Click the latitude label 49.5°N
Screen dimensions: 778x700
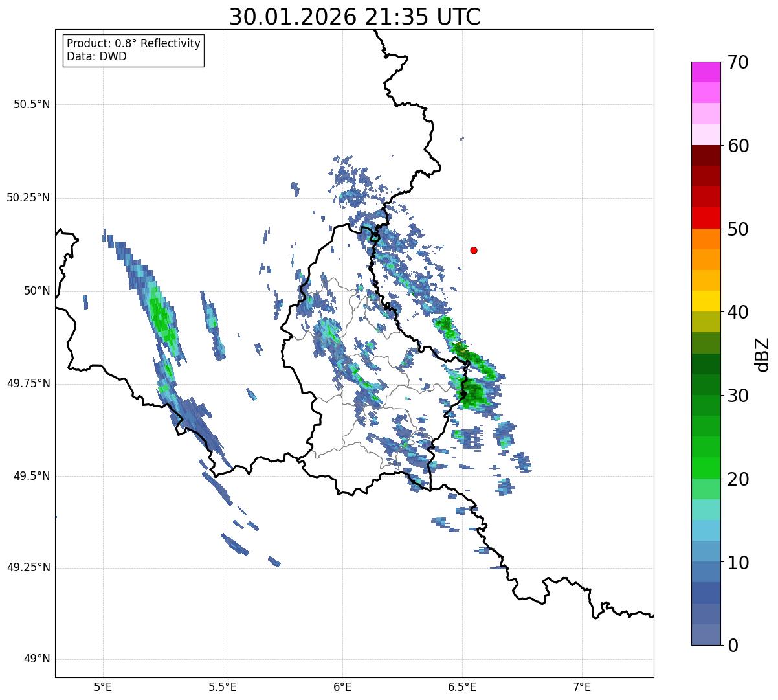[32, 476]
